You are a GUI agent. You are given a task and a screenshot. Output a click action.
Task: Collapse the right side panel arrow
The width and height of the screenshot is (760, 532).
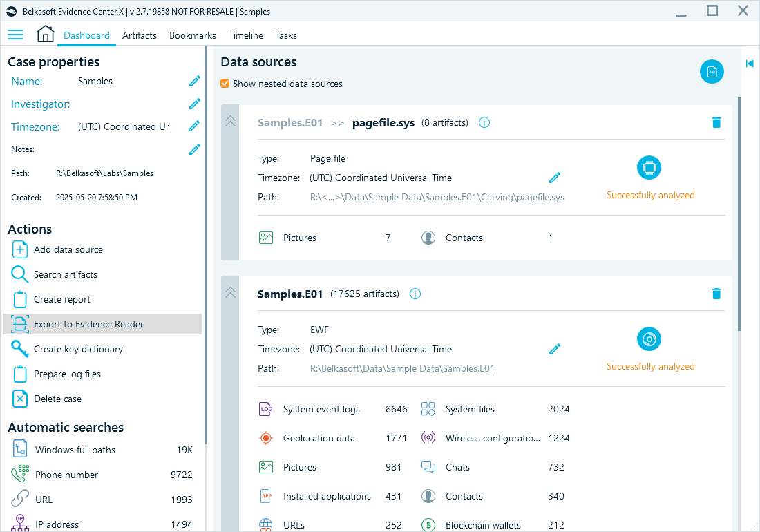750,64
